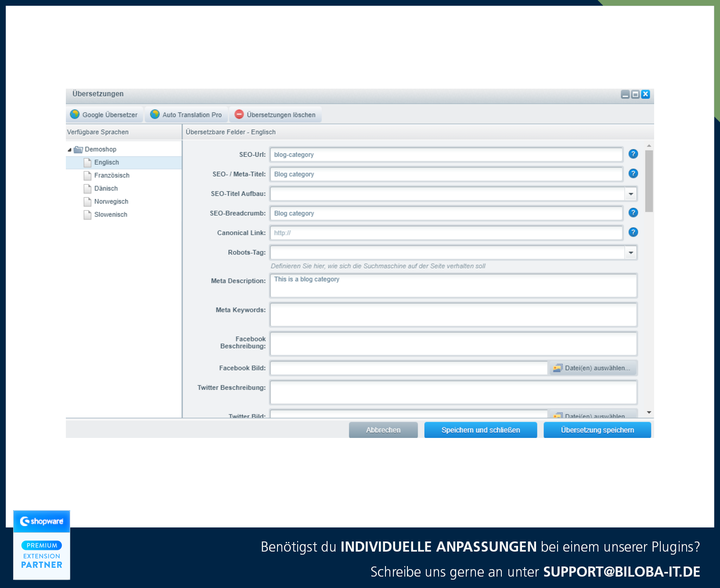Click SUPPORT@BILOBA-IT.DE email text
720x588 pixels.
click(622, 572)
